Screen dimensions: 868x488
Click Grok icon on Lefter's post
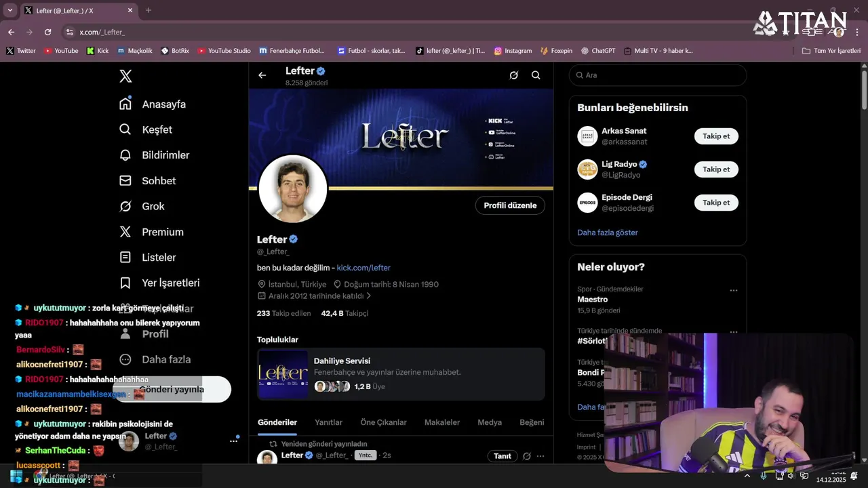tap(527, 456)
